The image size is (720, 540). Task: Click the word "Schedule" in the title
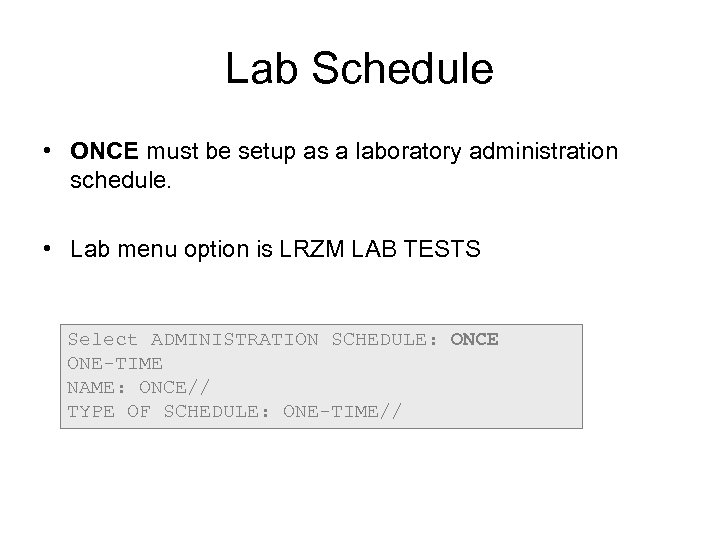(402, 69)
